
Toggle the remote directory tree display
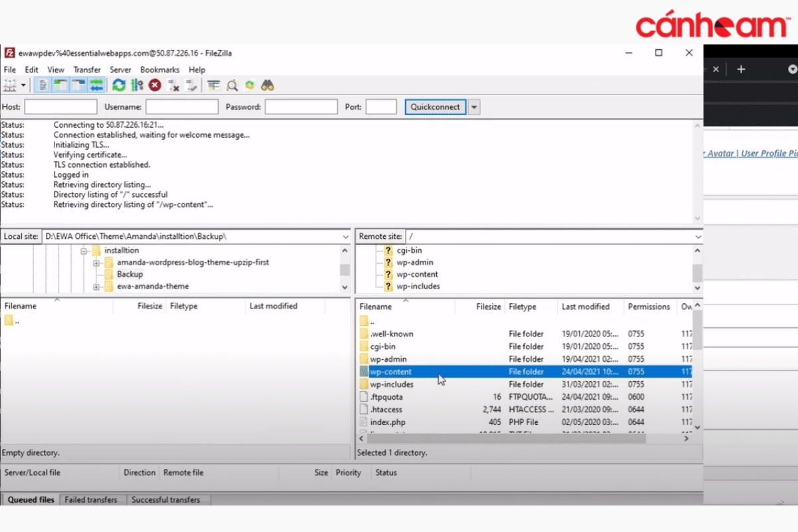78,85
